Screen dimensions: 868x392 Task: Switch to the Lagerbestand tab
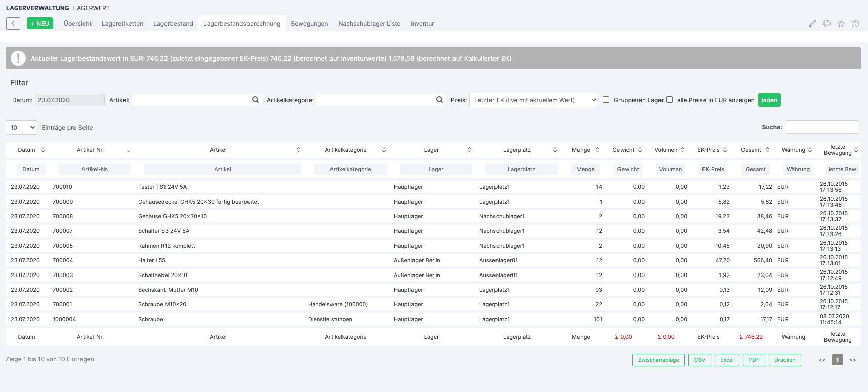click(173, 24)
